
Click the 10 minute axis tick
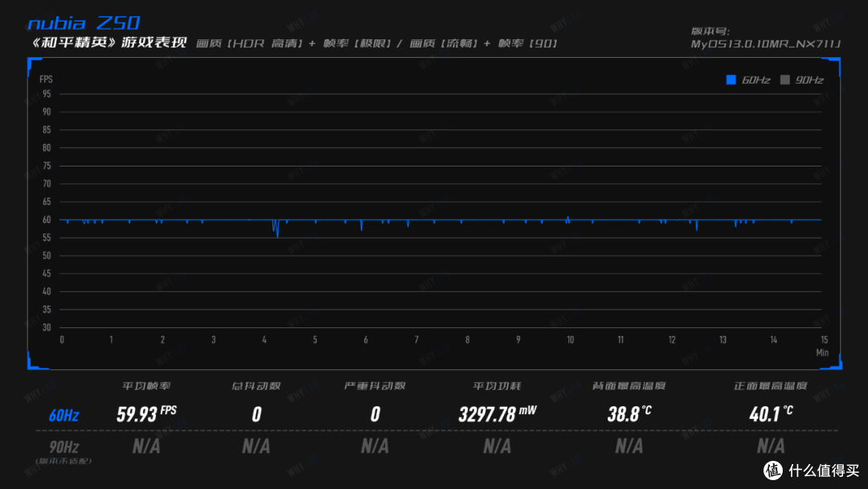tap(570, 339)
